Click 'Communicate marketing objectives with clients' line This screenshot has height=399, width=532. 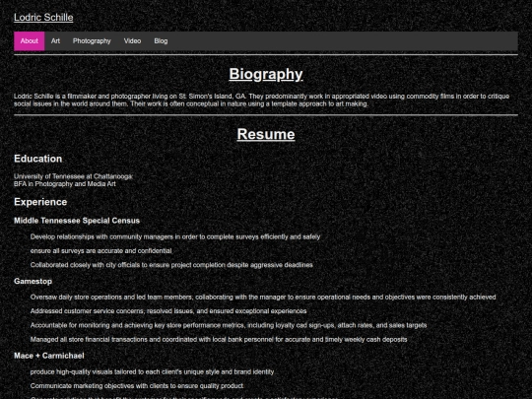(x=137, y=386)
